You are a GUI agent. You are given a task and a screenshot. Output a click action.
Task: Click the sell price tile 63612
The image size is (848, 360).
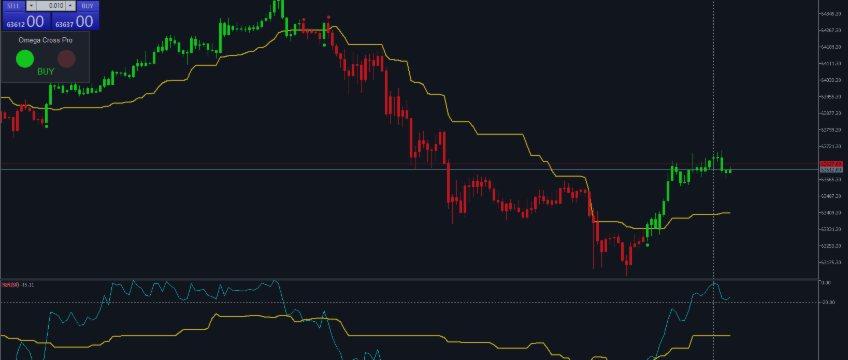[x=25, y=22]
